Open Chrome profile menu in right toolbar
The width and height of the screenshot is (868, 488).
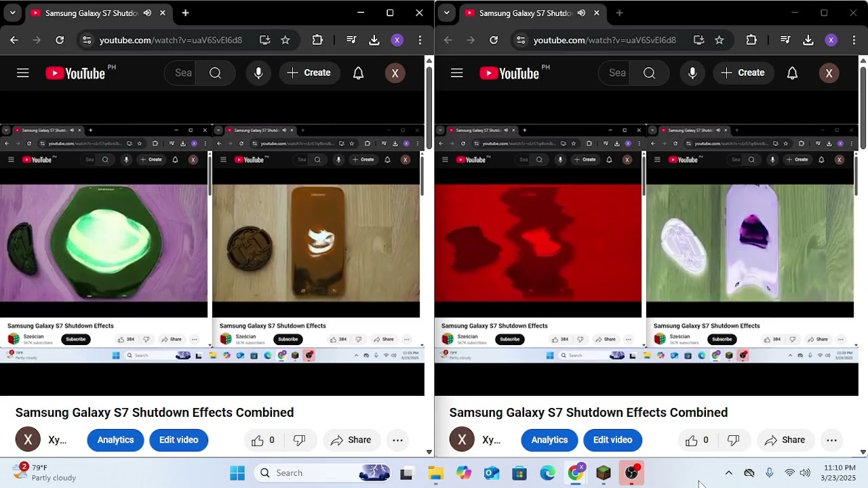(x=831, y=40)
